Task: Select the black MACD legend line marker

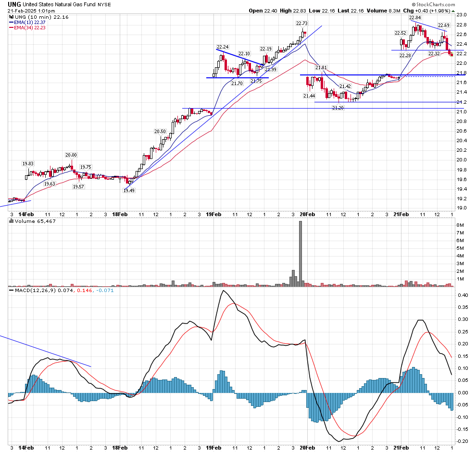Action: (11, 290)
